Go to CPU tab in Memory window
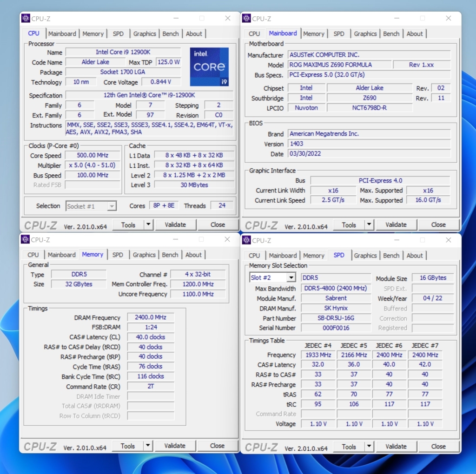This screenshot has height=474, width=476. (33, 255)
